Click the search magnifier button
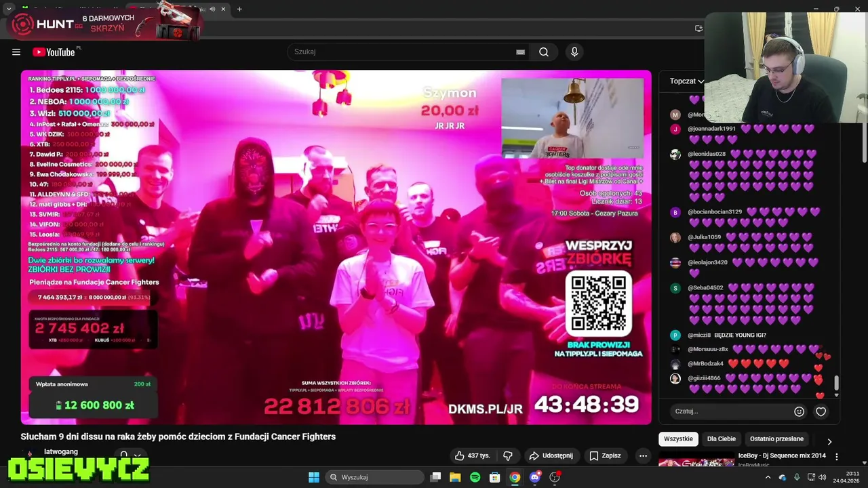 [544, 52]
